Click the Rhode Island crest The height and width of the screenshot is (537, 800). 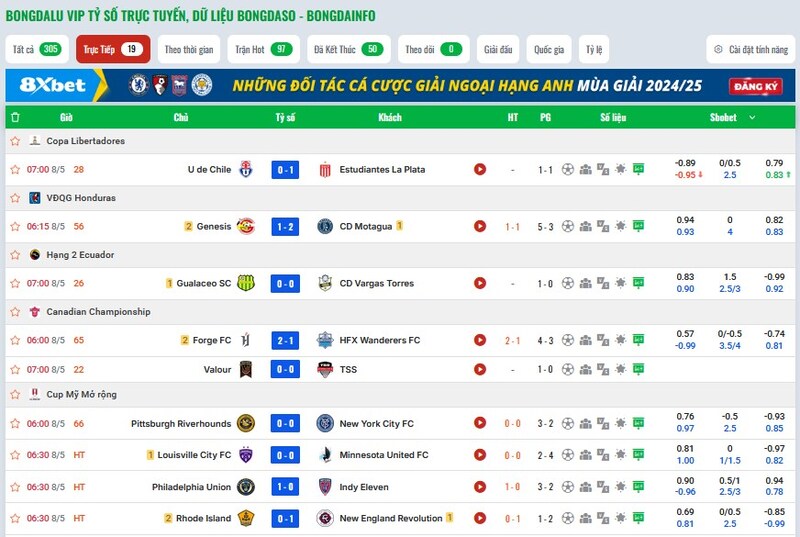click(x=246, y=518)
